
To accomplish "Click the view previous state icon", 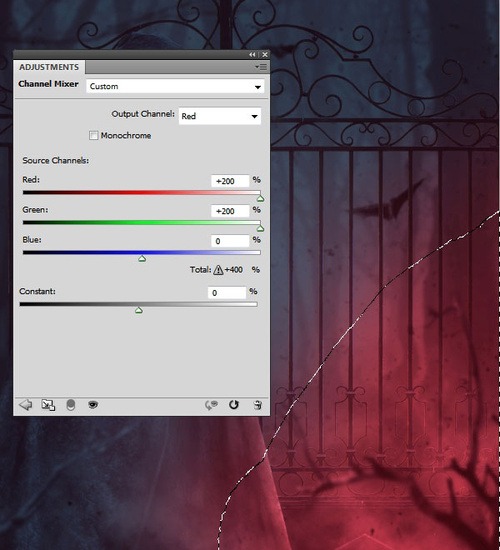I will (211, 405).
